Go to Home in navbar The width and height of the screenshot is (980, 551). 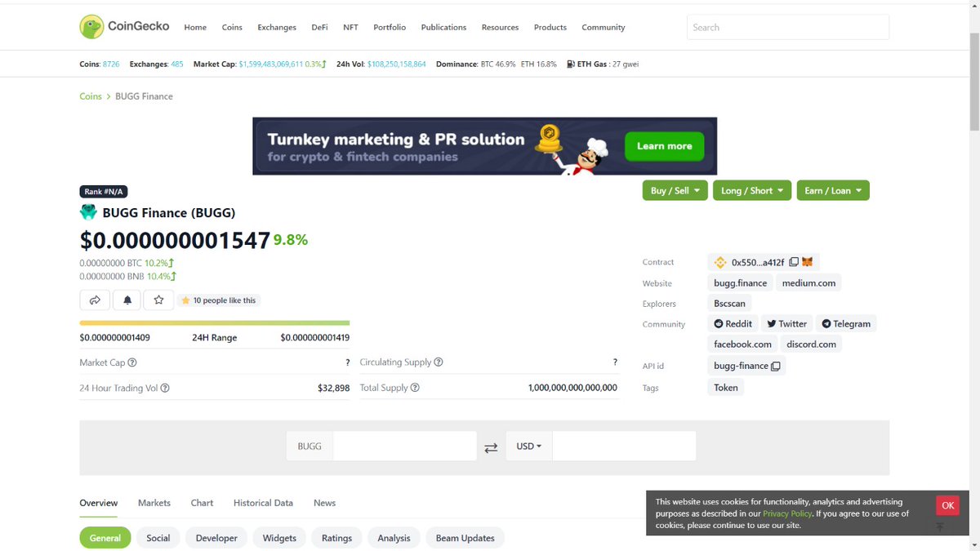tap(195, 27)
